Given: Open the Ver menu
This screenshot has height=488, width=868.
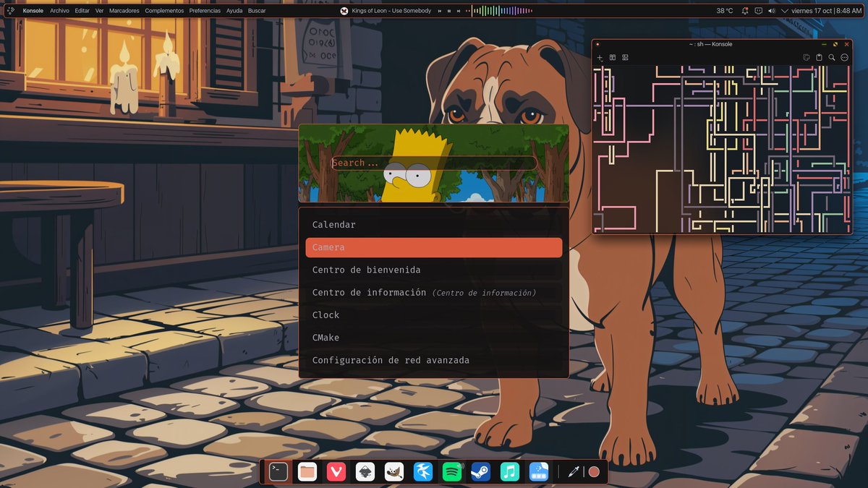Looking at the screenshot, I should (99, 11).
